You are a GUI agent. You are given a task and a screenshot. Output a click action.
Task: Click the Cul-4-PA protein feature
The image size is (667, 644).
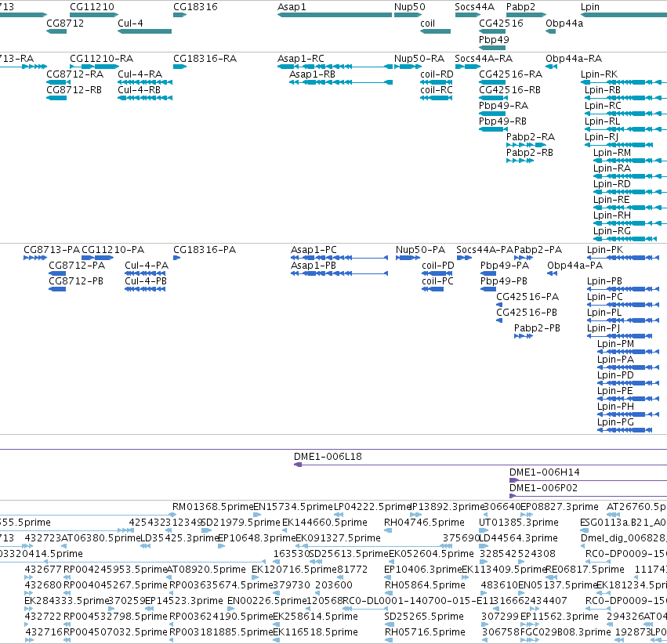click(x=145, y=273)
